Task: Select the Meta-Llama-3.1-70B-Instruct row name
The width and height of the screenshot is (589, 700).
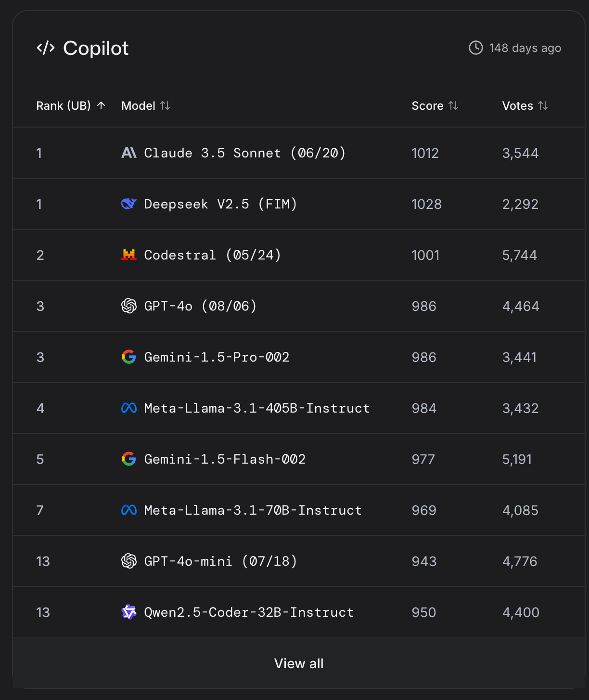Action: (253, 510)
